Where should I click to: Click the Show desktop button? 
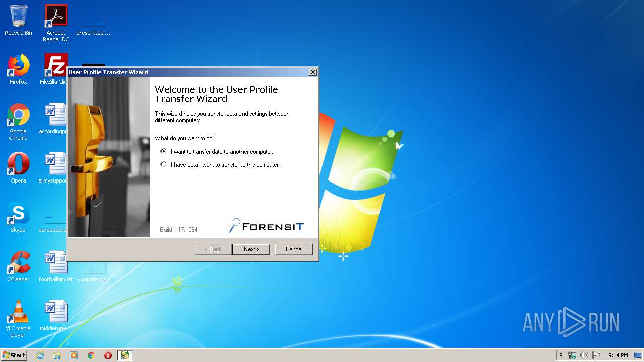[638, 355]
